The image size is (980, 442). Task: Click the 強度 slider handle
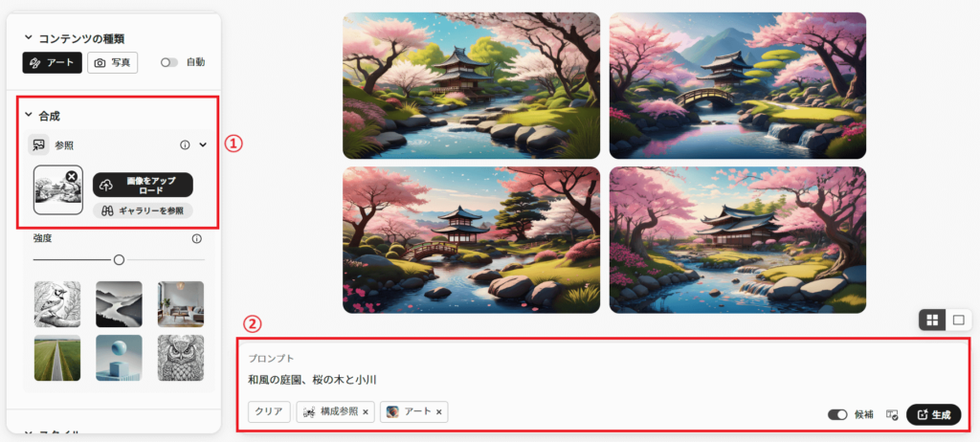[x=119, y=259]
